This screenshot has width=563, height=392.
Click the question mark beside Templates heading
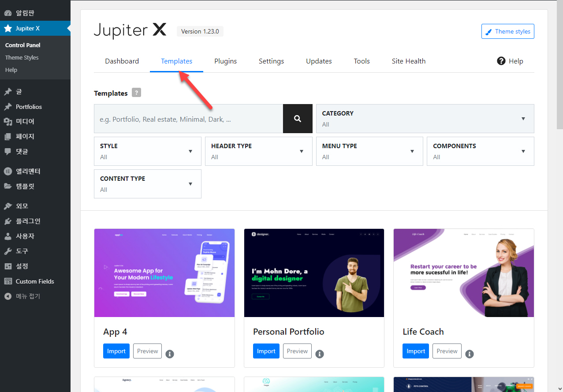click(137, 93)
